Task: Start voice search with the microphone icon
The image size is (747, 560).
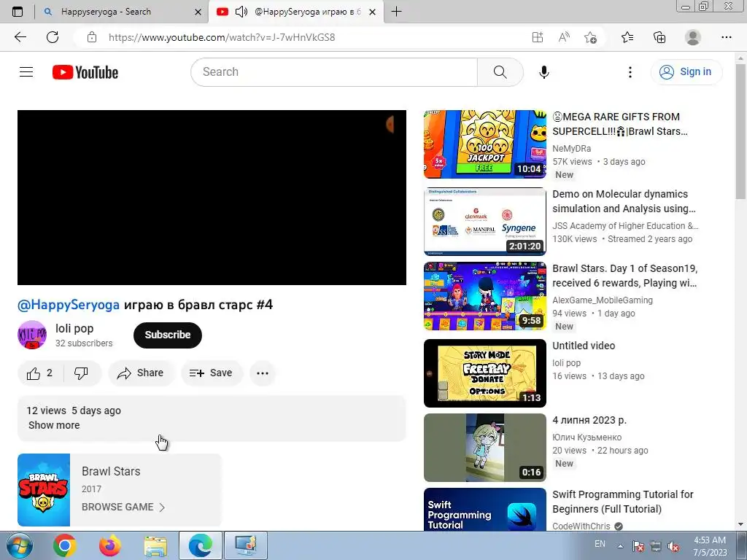Action: (544, 72)
